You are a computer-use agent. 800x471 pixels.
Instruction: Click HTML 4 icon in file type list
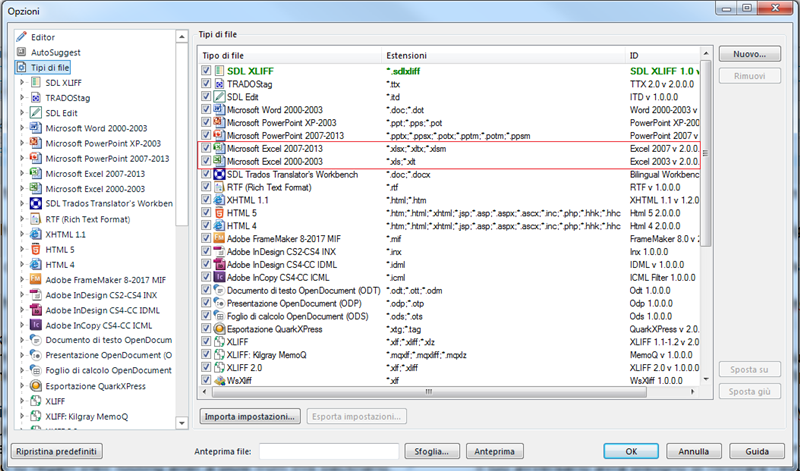219,226
